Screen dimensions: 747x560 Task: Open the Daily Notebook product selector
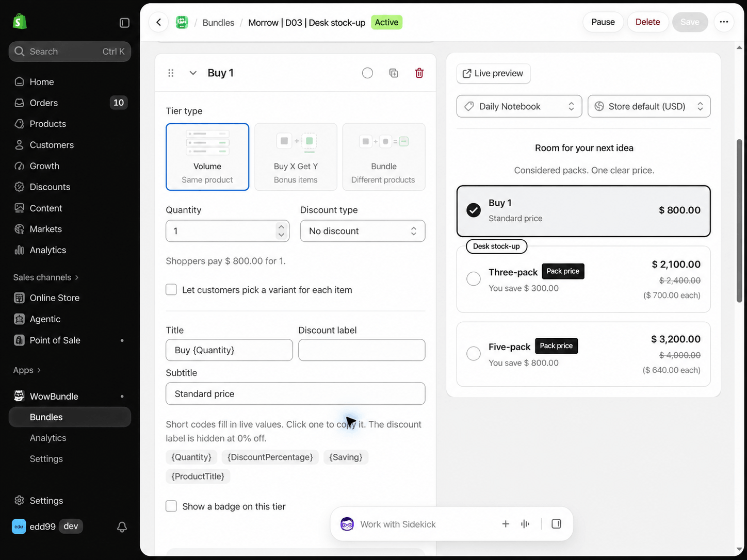click(x=519, y=106)
